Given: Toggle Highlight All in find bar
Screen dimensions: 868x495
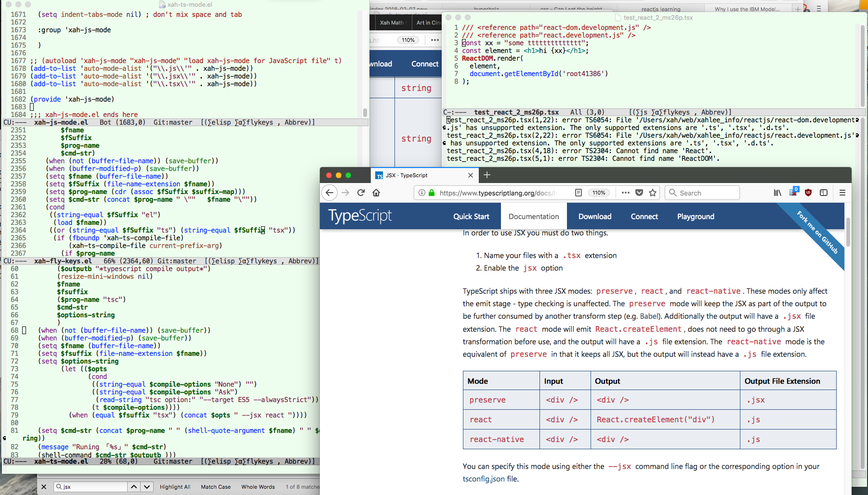Looking at the screenshot, I should [x=175, y=487].
